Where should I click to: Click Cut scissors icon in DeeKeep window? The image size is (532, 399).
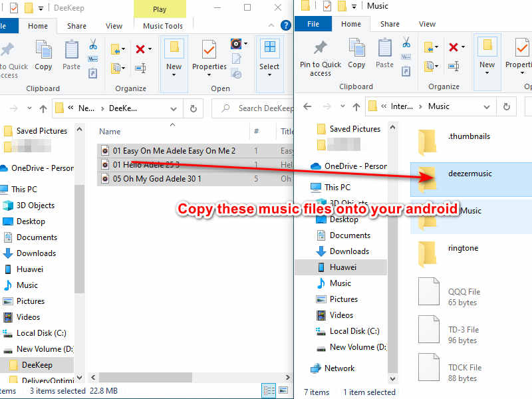pos(93,45)
